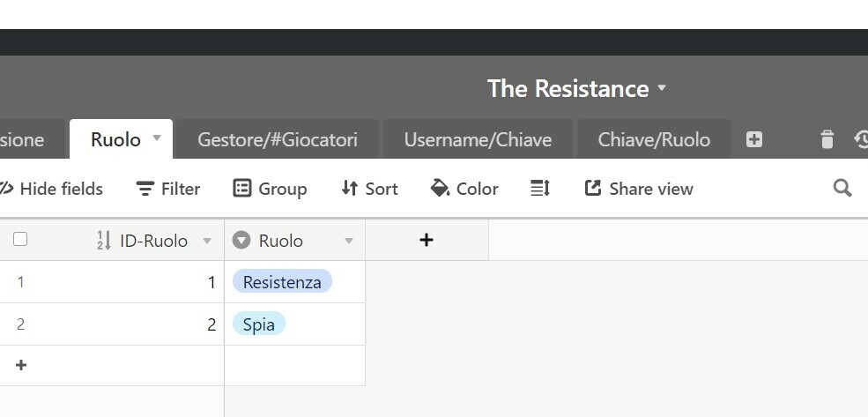Viewport: 868px width, 417px height.
Task: Click the Filter button
Action: coord(167,189)
